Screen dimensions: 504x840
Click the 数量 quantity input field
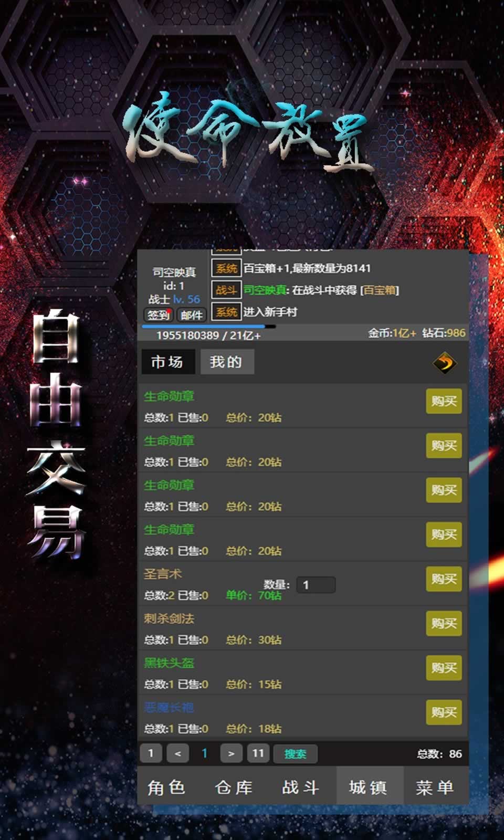(316, 585)
